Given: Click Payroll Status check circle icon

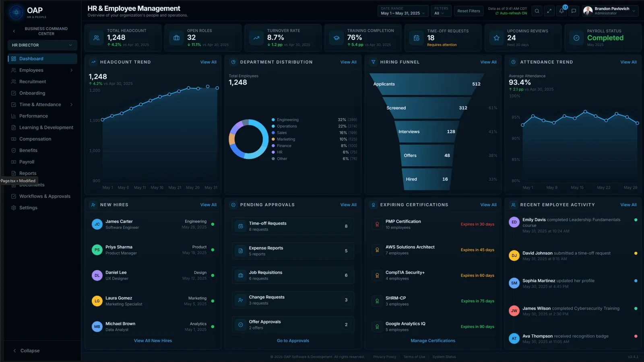Looking at the screenshot, I should pyautogui.click(x=576, y=38).
